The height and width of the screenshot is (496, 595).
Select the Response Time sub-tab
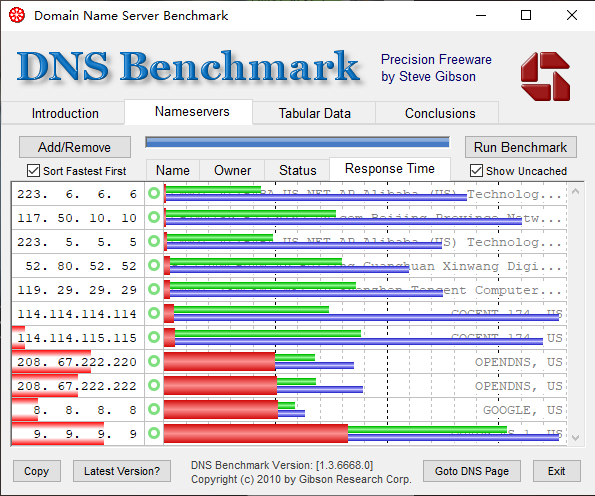[x=390, y=168]
